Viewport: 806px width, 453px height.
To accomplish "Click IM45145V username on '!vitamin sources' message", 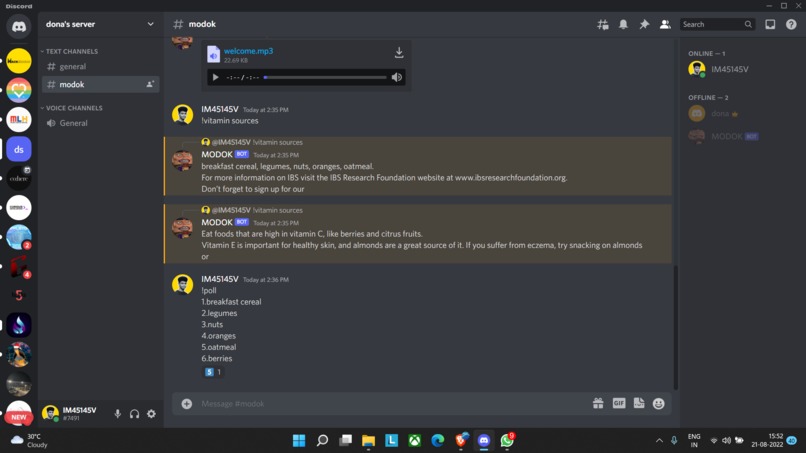I will [x=220, y=109].
